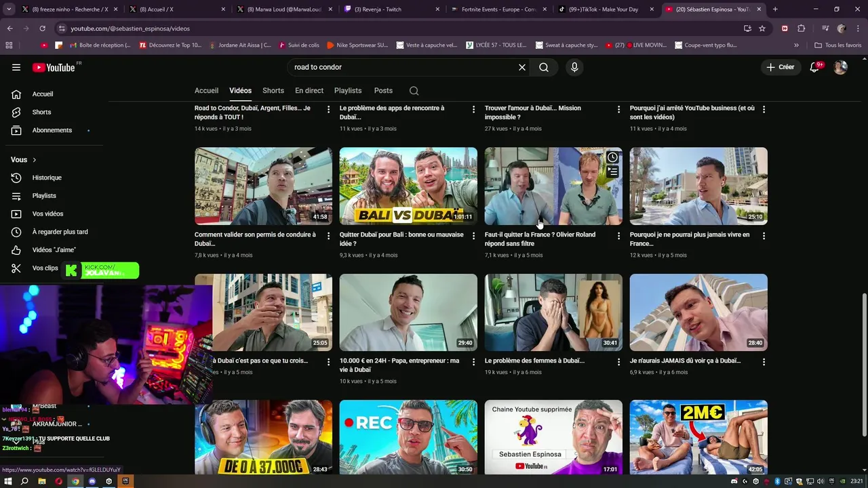Open options for 'Pourquoi j'ai arrêté YouTube business'
This screenshot has height=488, width=868.
point(764,109)
